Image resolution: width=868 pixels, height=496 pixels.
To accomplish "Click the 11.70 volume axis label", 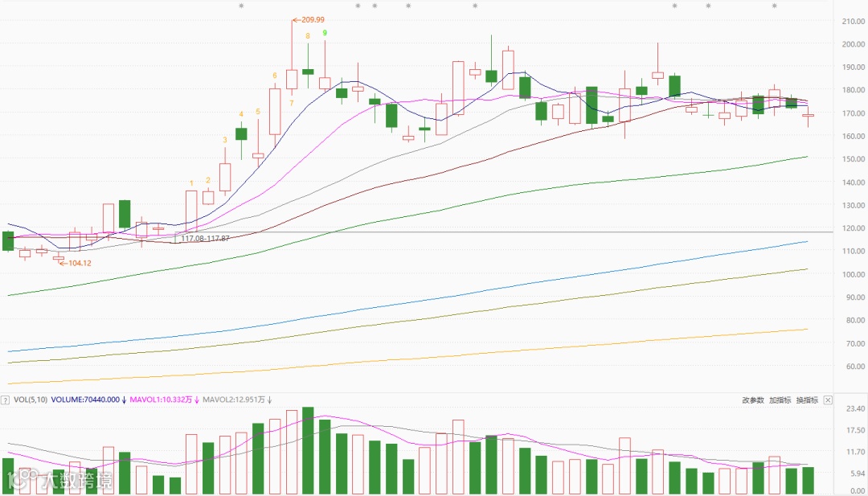I will (854, 452).
